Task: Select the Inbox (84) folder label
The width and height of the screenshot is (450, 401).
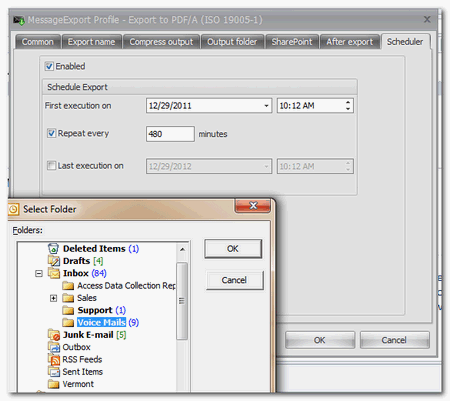Action: coord(85,273)
